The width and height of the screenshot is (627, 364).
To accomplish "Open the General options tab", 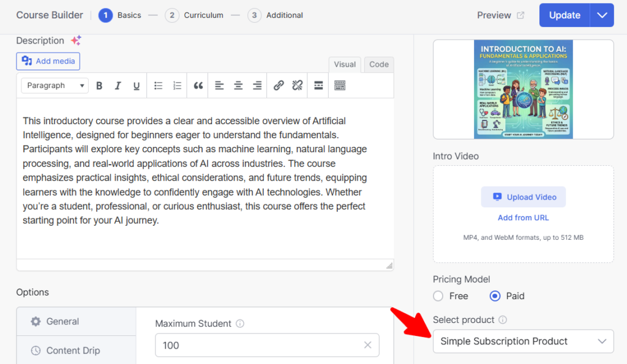I will (x=77, y=321).
